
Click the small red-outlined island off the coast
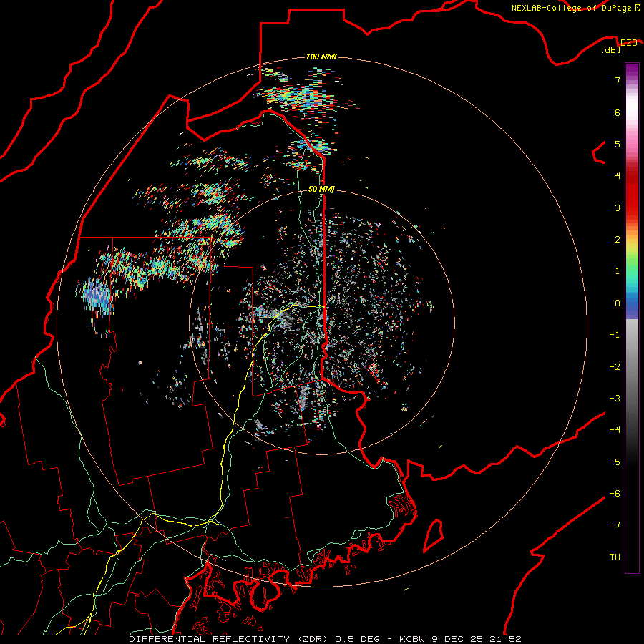(434, 535)
